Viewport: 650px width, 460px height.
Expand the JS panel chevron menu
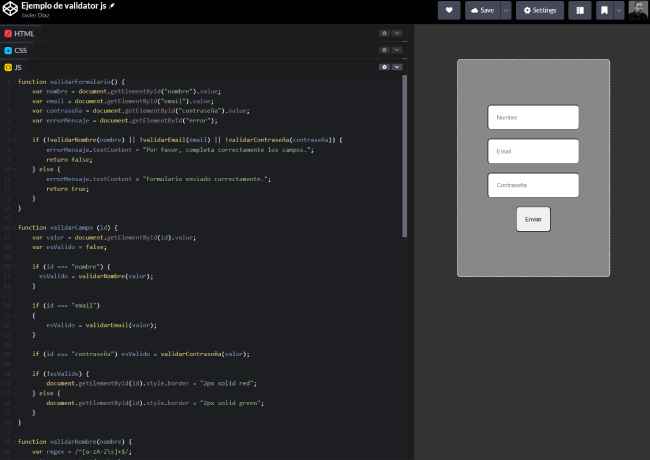[397, 67]
